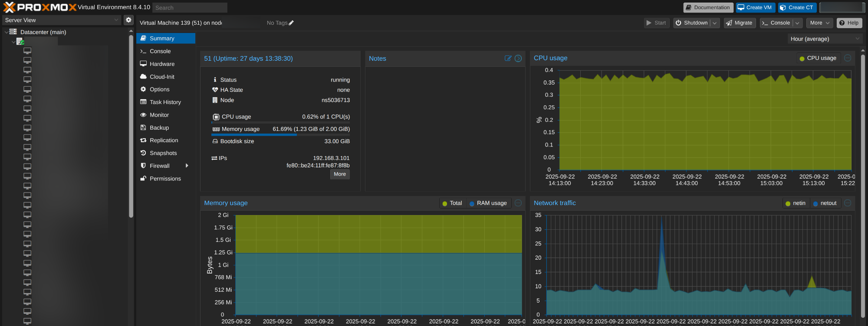This screenshot has width=868, height=326.
Task: Click the Notes edit icon
Action: point(508,59)
